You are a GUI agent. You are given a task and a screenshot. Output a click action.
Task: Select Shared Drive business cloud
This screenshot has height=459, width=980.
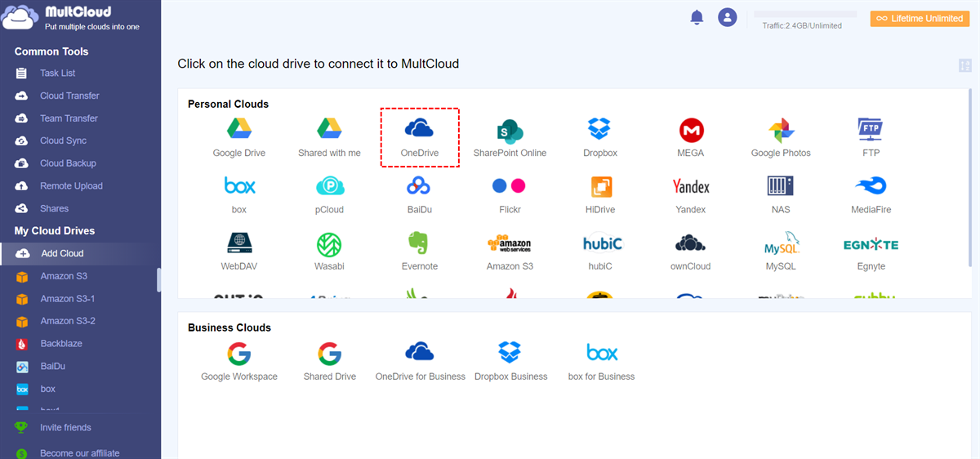click(329, 362)
